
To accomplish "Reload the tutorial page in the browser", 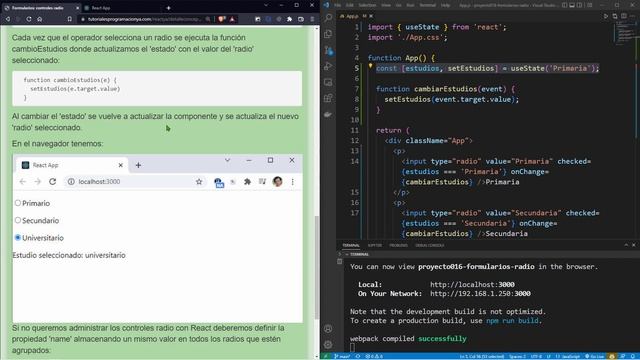I will click(29, 19).
